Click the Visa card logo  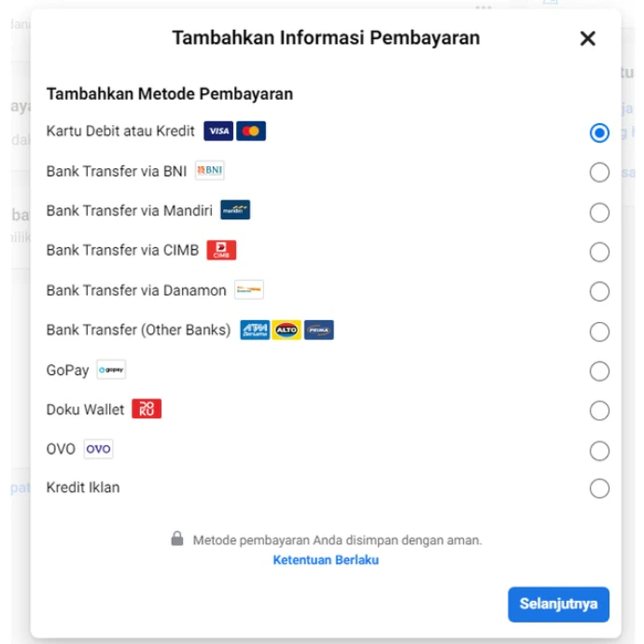[218, 131]
